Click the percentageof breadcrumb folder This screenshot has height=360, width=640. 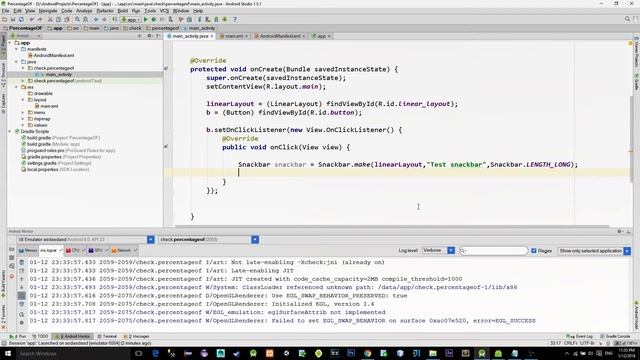click(x=163, y=28)
